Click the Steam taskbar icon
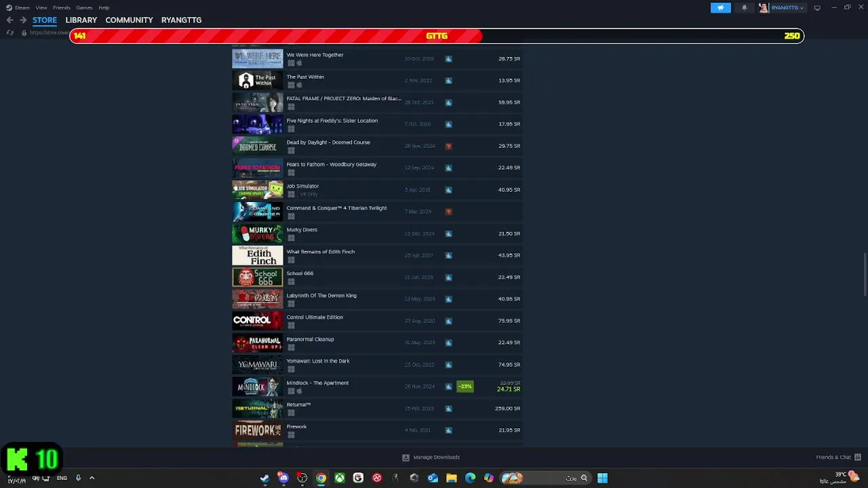 (264, 478)
